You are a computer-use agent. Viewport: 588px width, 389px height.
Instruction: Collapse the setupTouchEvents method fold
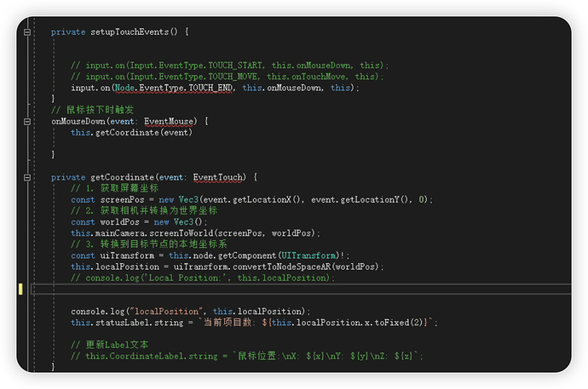[27, 32]
